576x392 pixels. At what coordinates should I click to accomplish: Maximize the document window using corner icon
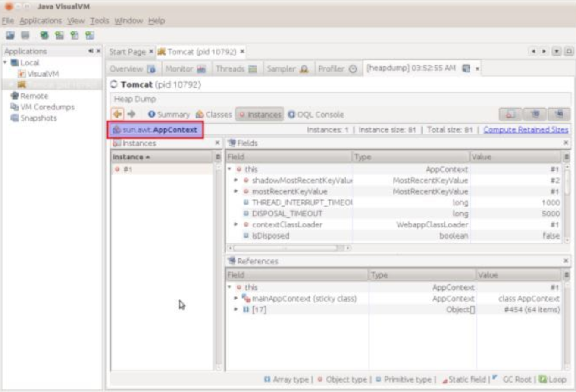pos(569,51)
